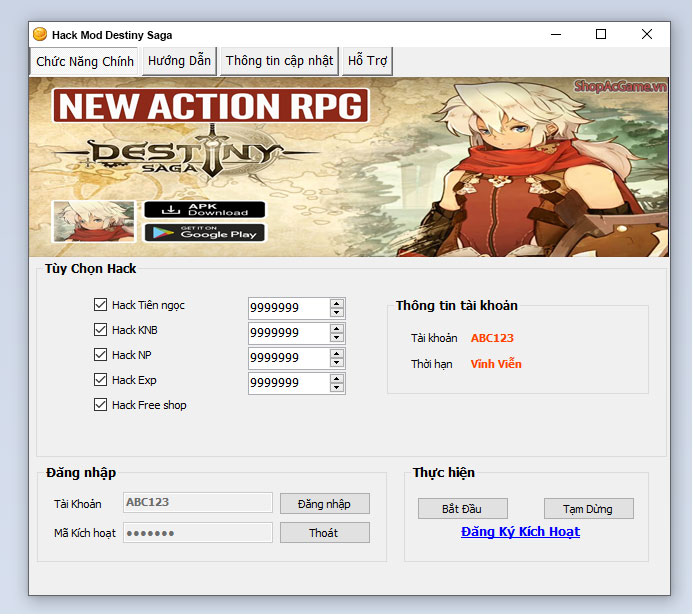Click the Google Play badge in banner
The width and height of the screenshot is (693, 616).
click(205, 233)
